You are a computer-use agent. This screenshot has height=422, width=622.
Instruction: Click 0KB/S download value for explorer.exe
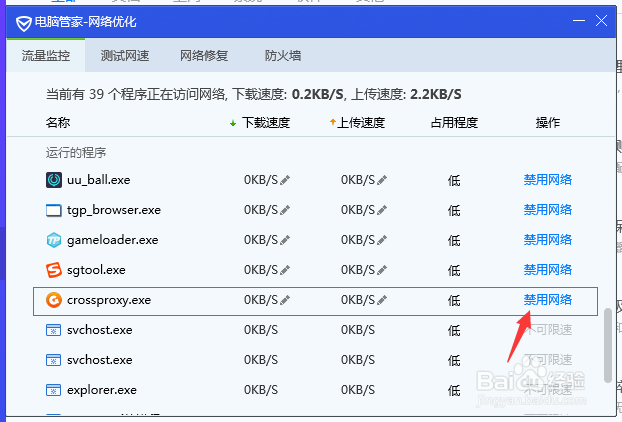(261, 390)
